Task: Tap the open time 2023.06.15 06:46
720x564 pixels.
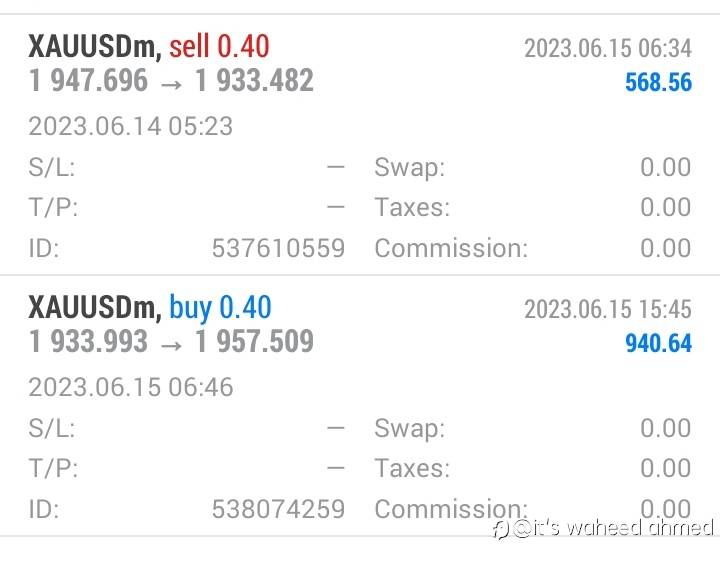Action: point(130,387)
